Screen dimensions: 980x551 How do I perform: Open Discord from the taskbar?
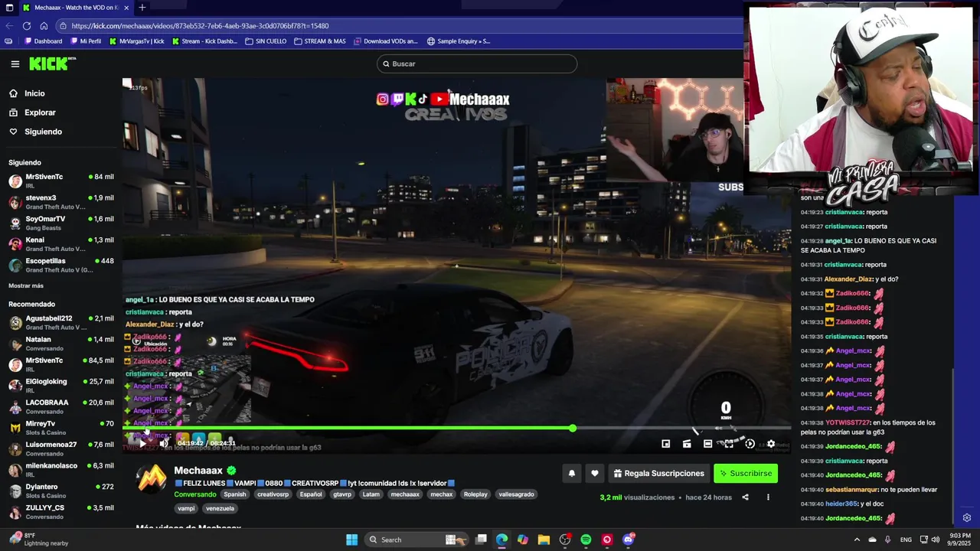(x=629, y=540)
